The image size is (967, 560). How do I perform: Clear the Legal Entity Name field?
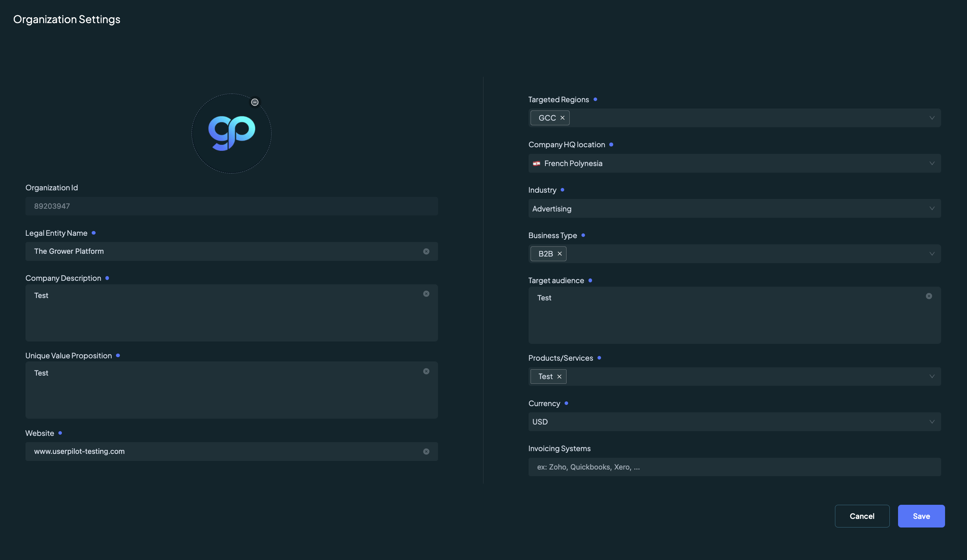coord(426,251)
